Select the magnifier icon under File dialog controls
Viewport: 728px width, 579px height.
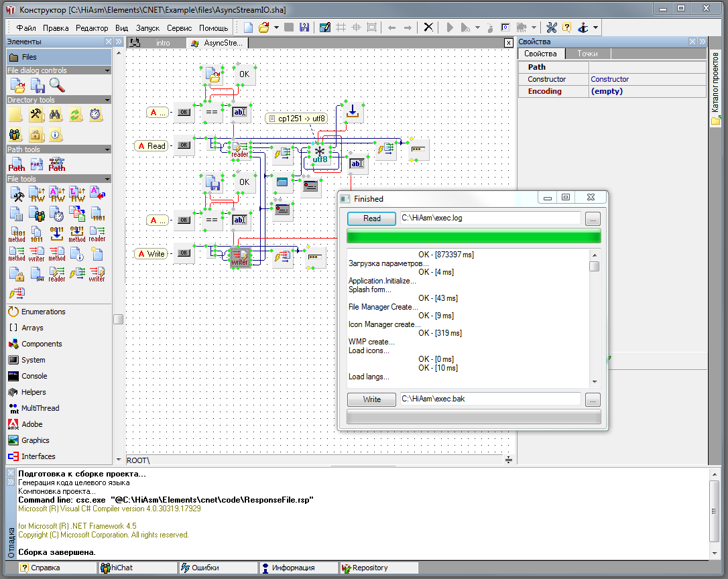coord(57,85)
